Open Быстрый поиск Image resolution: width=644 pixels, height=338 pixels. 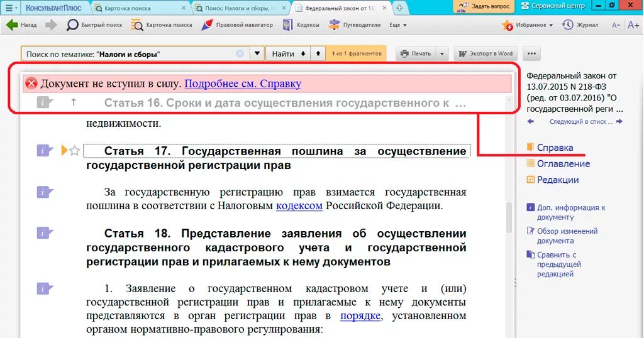[94, 25]
